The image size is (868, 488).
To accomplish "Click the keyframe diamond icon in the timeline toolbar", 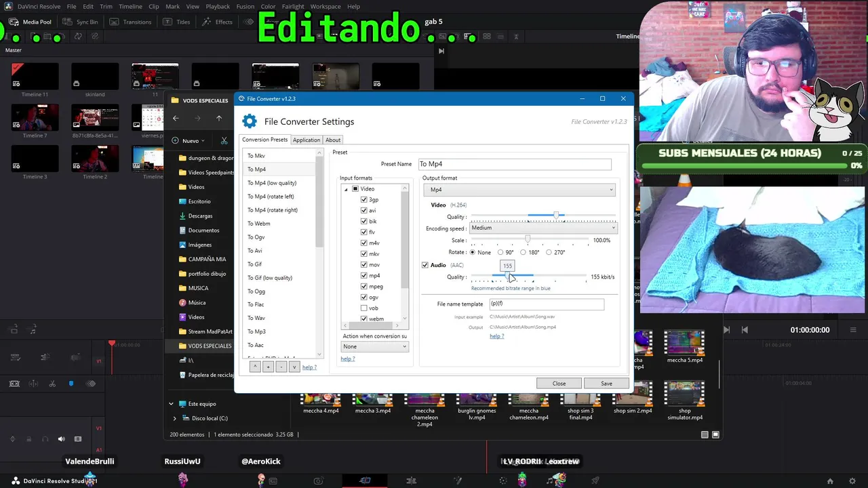I will tap(91, 384).
